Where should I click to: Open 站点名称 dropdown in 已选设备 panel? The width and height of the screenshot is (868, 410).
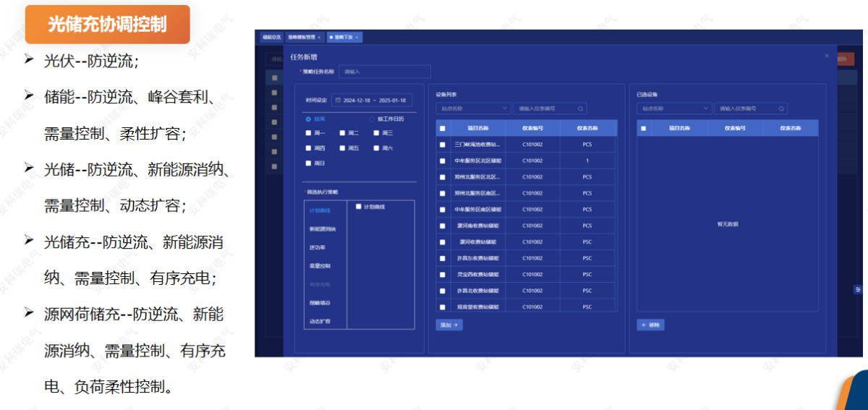click(675, 108)
